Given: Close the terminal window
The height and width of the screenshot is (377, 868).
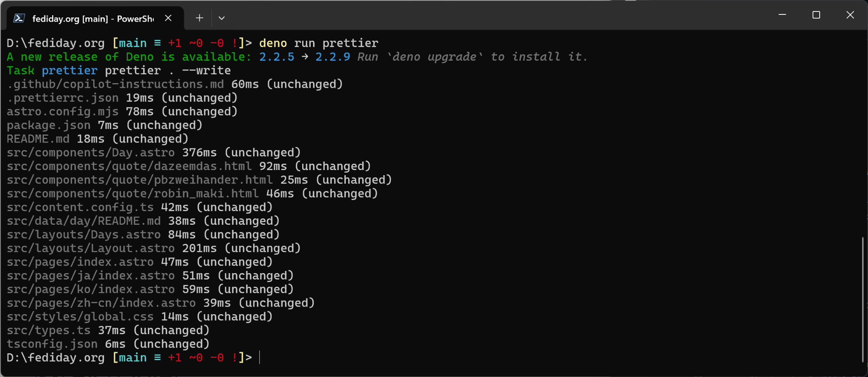Looking at the screenshot, I should [850, 15].
